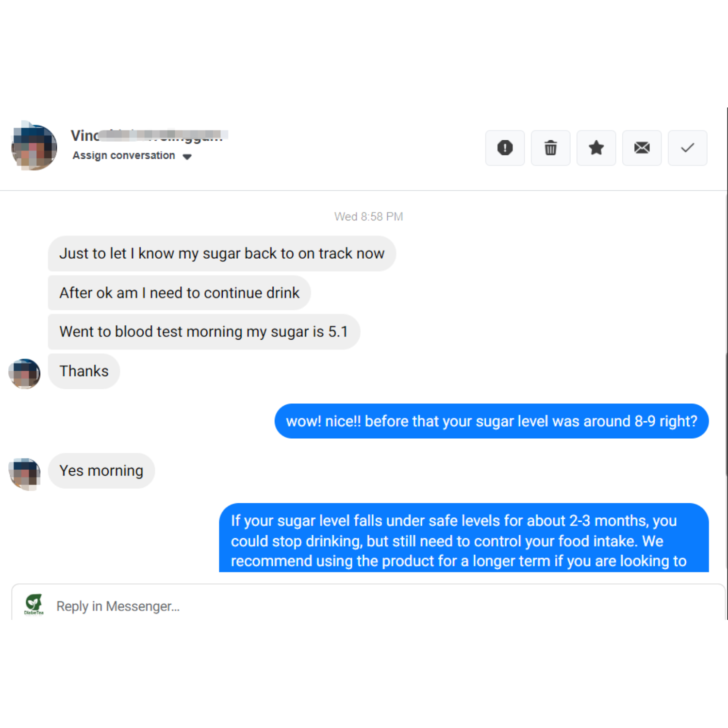Mark conversation as spam with exclamation icon
Screen dimensions: 728x728
pyautogui.click(x=505, y=148)
